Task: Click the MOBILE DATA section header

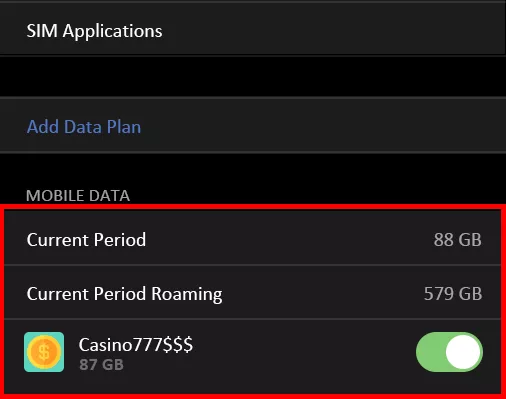Action: 78,196
